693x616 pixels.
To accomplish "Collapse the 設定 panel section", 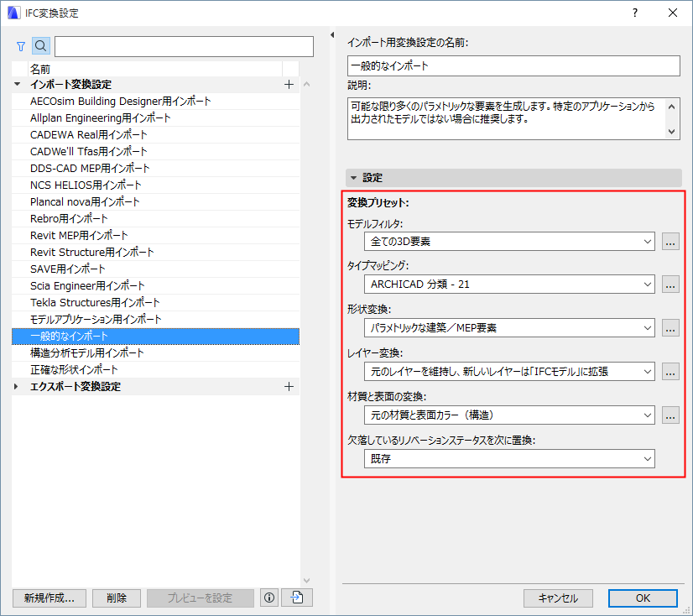I will coord(353,177).
